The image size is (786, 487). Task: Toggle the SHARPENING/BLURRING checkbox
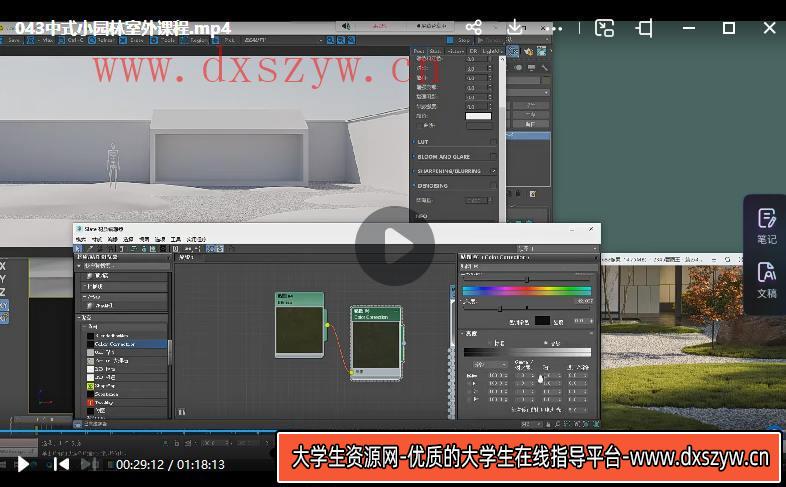tap(493, 171)
